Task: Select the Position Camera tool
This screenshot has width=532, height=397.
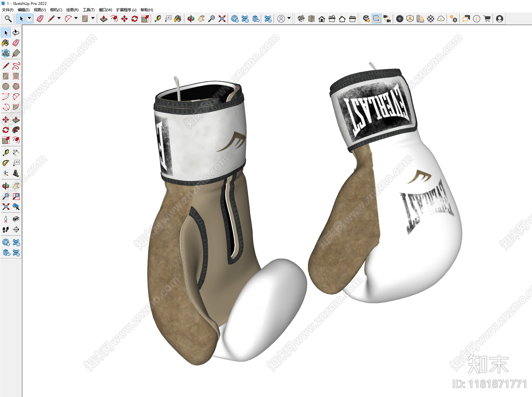Action: 6,219
